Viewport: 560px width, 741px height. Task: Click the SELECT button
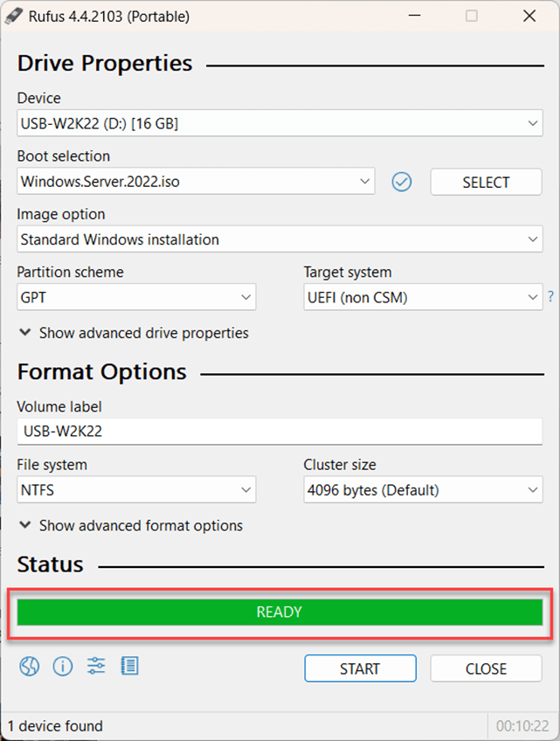click(x=486, y=182)
